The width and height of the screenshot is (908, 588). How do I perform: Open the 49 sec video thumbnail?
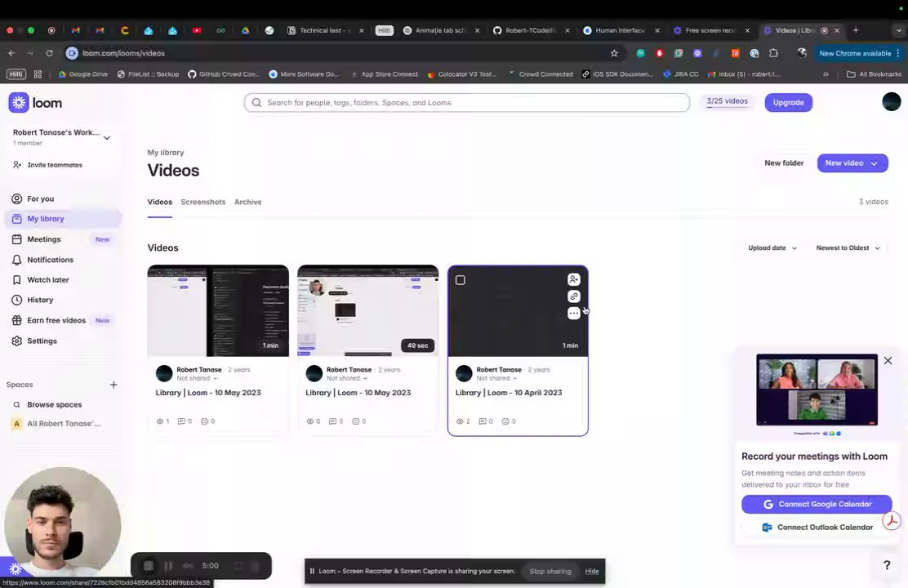[367, 310]
